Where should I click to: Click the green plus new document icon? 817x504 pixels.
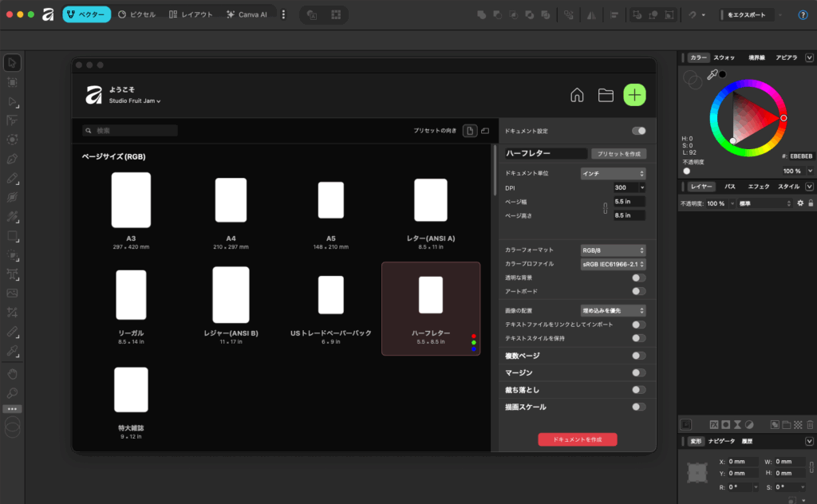point(634,95)
